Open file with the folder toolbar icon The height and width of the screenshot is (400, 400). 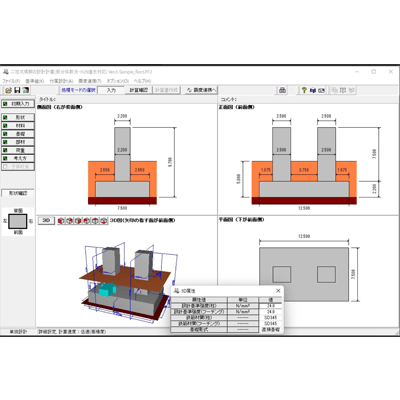9,90
